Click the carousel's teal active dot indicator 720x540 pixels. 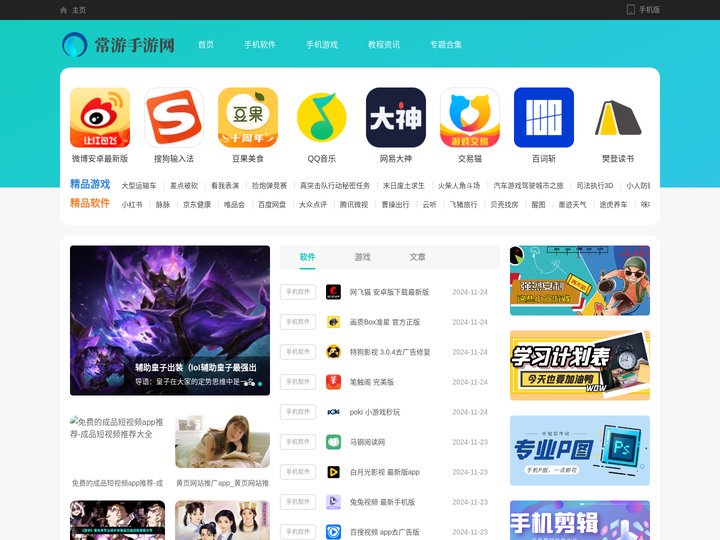click(x=260, y=383)
